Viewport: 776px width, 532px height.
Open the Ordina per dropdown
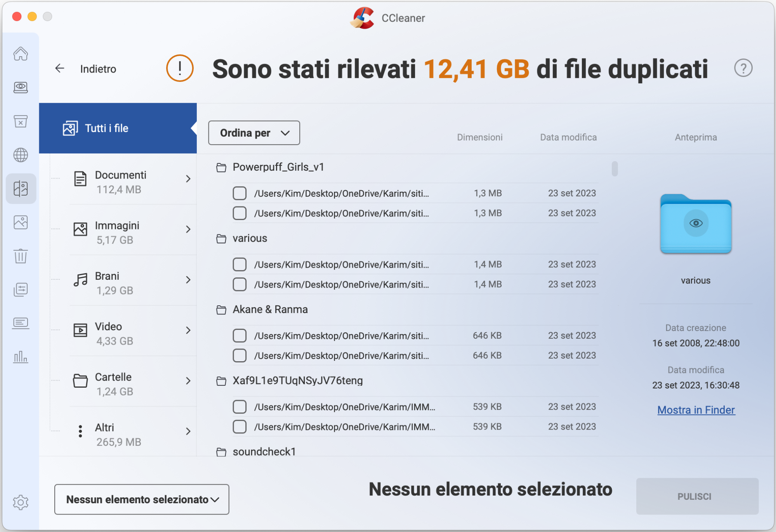[254, 133]
